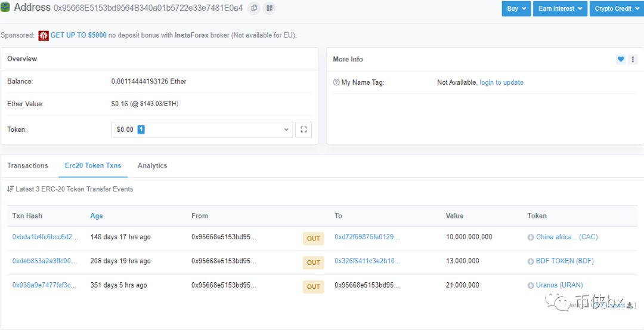This screenshot has width=644, height=330.
Task: Click the BDF token icon
Action: pos(531,261)
